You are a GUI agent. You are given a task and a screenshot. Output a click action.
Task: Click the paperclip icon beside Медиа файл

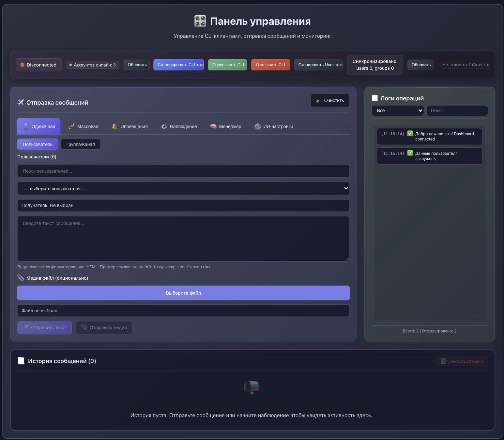point(21,278)
